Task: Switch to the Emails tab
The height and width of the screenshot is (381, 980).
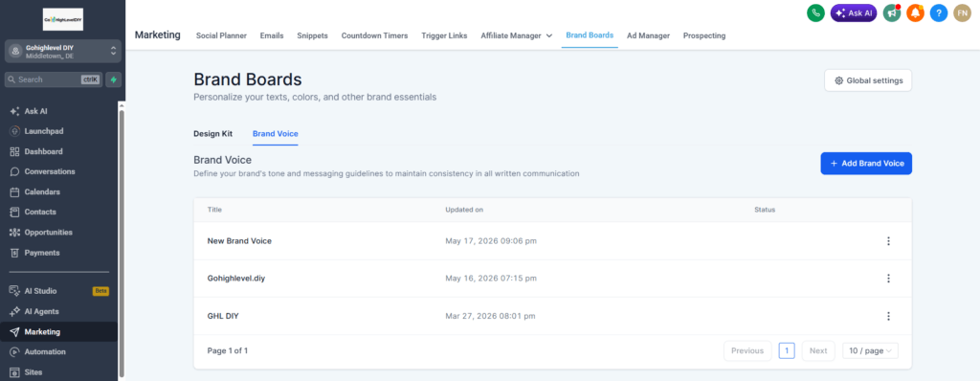Action: [272, 35]
